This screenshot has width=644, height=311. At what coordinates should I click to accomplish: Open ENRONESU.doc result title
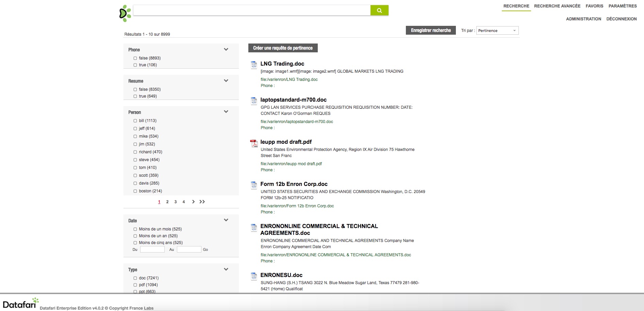pyautogui.click(x=281, y=275)
